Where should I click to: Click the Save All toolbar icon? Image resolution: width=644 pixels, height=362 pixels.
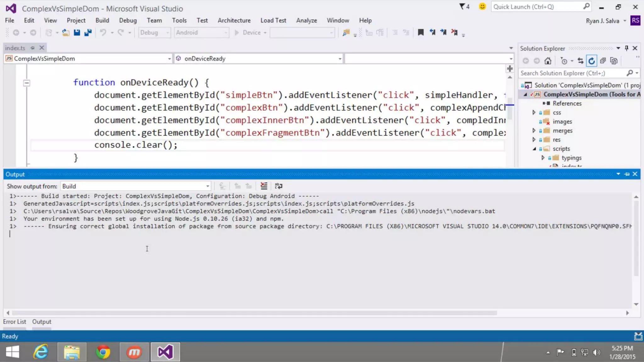click(88, 32)
